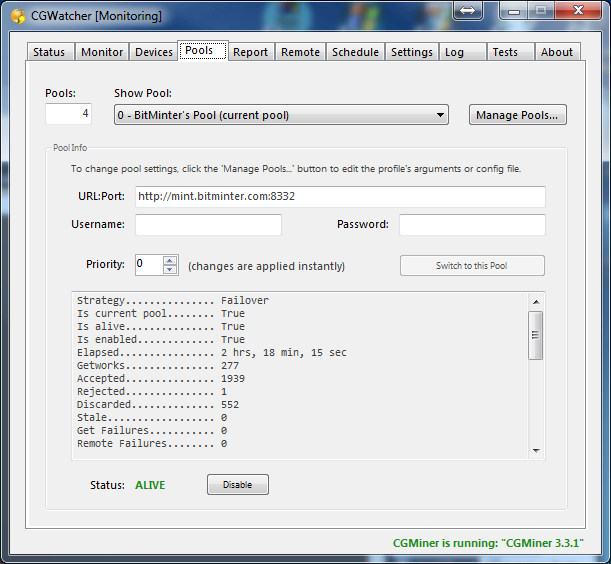Click the 'Stale... 0' line

(152, 417)
